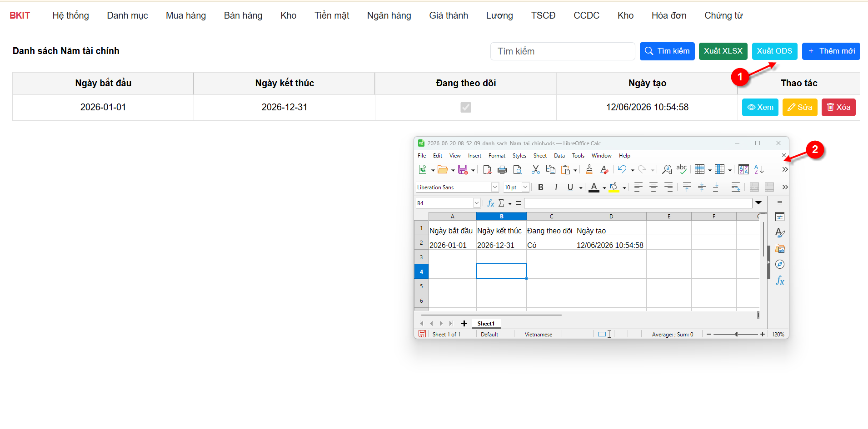Click the Thêm mới button
Viewport: 868px width, 429px height.
point(831,51)
